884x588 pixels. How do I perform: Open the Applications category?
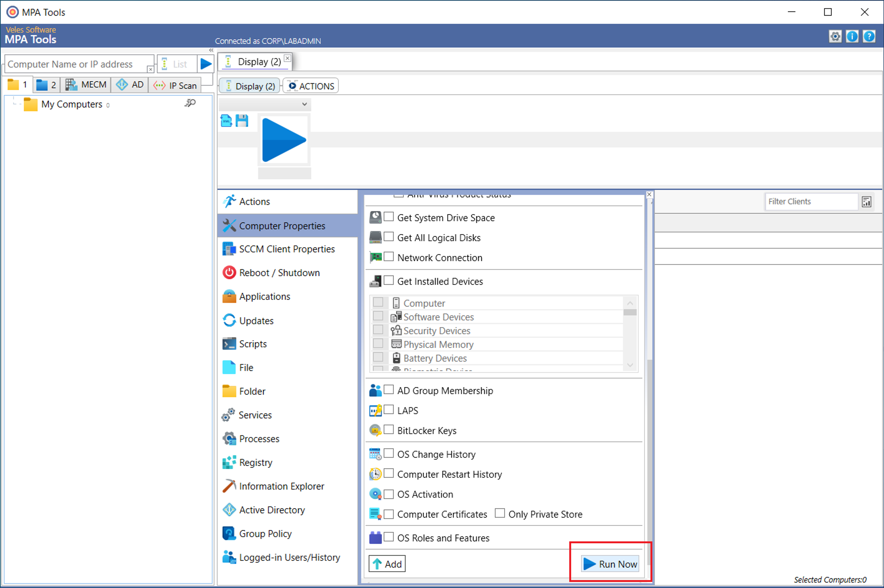click(287, 297)
